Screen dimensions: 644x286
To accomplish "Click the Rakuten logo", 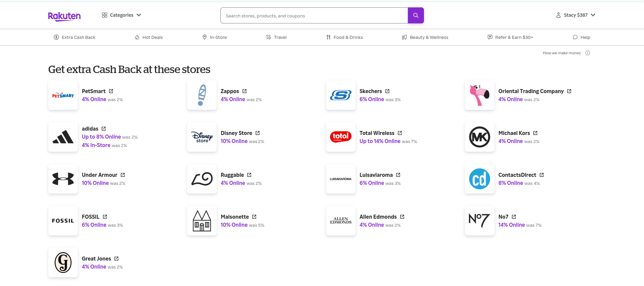I will (x=64, y=16).
